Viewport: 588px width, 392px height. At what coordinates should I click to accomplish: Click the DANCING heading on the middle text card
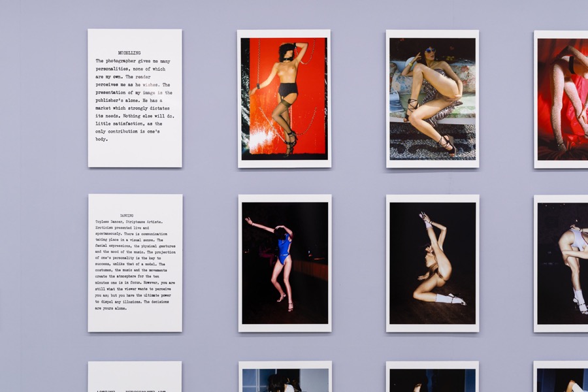click(x=127, y=215)
